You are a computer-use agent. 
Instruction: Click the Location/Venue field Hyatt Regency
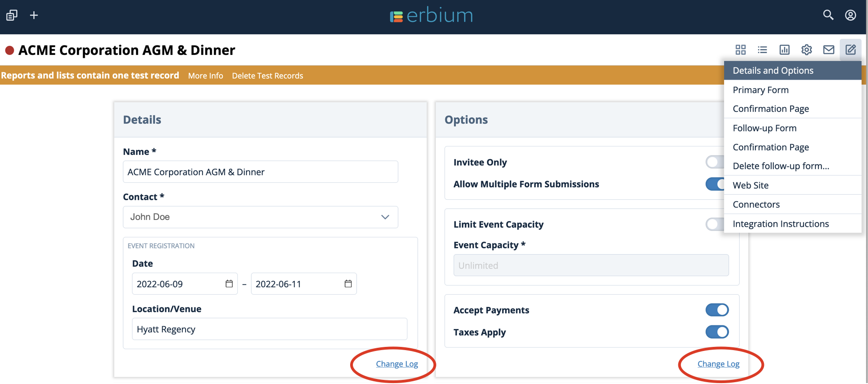click(x=269, y=329)
